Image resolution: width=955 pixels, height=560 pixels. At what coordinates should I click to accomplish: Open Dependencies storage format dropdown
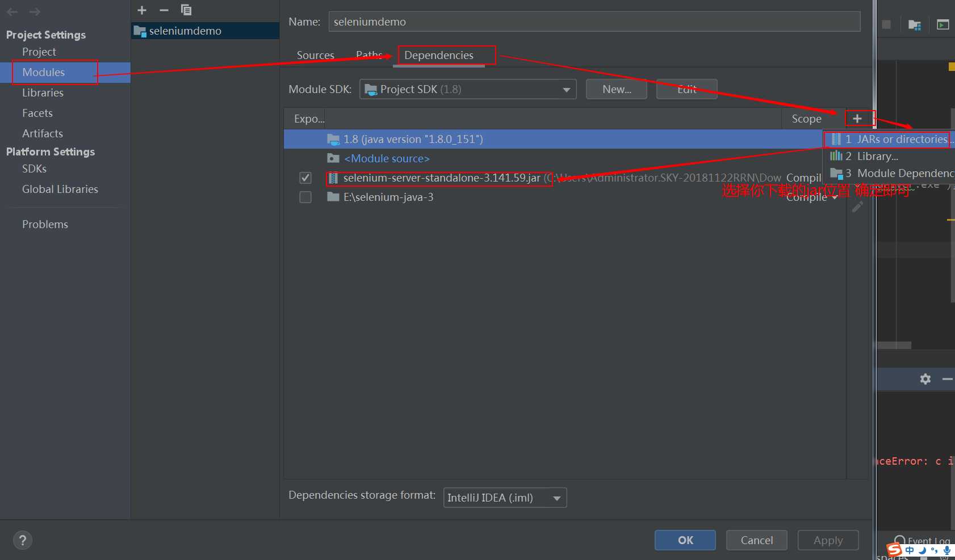pos(505,498)
